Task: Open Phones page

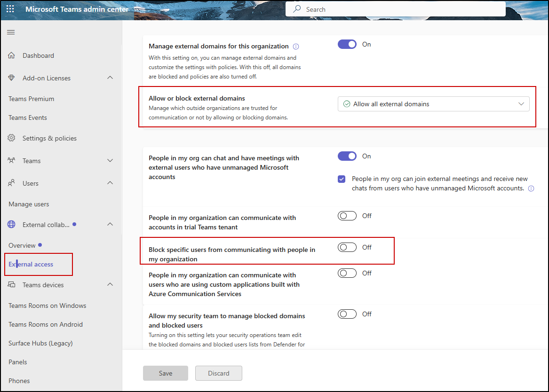Action: pyautogui.click(x=19, y=381)
